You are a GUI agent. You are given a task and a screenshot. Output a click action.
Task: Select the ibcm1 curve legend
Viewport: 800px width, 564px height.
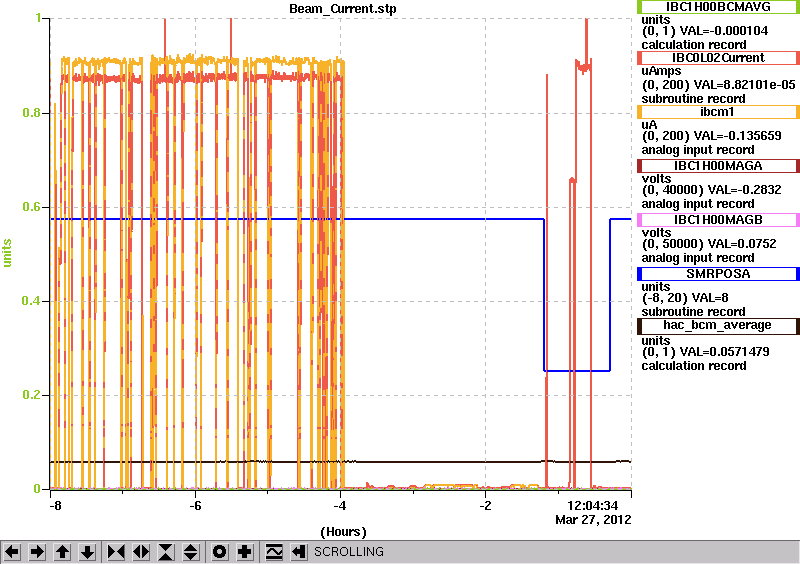(718, 112)
